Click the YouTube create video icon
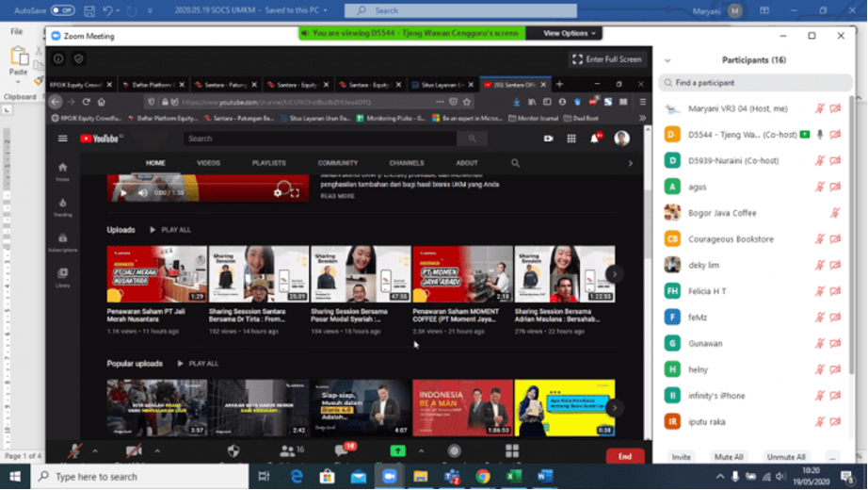 coord(548,139)
